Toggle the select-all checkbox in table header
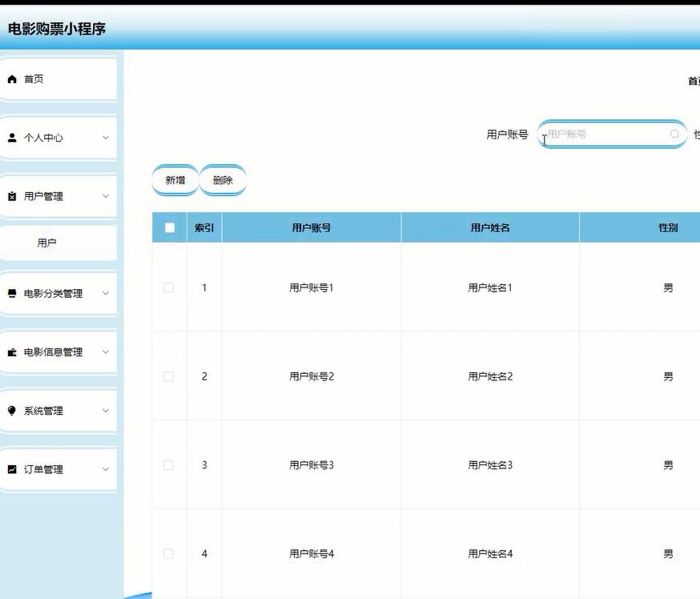The width and height of the screenshot is (700, 599). [170, 227]
